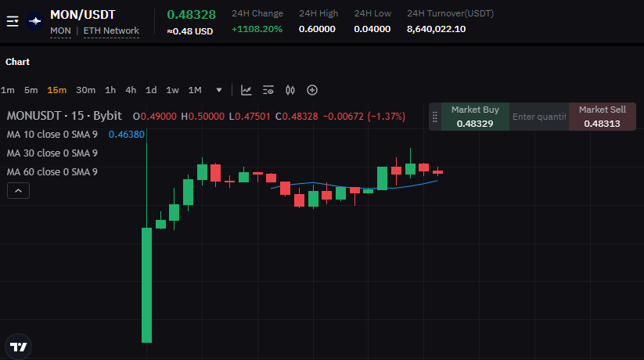
Task: Select the MA 10 close indicator legend
Action: pos(52,135)
